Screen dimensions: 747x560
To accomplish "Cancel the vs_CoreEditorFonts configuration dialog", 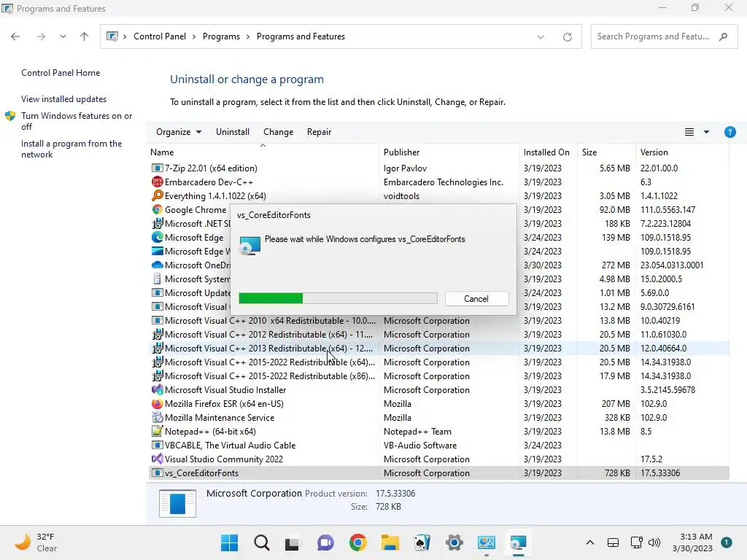I will pos(476,298).
